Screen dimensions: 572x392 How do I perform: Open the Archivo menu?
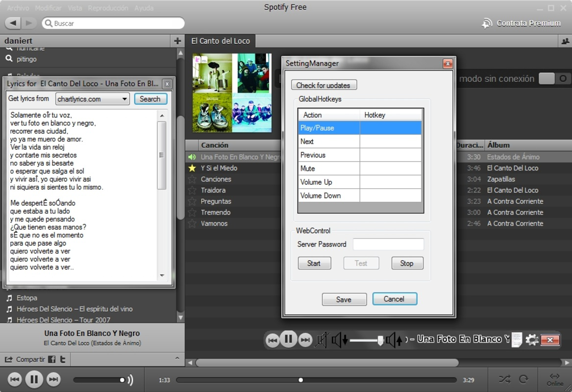point(18,8)
